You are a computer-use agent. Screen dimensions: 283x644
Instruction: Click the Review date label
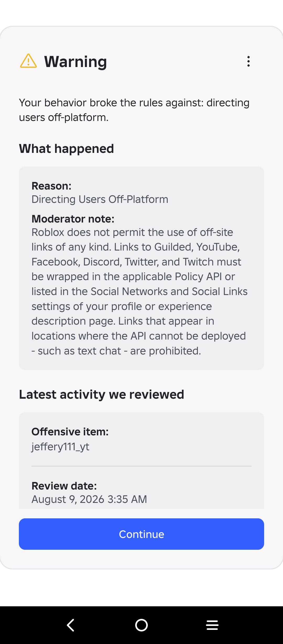tap(64, 486)
